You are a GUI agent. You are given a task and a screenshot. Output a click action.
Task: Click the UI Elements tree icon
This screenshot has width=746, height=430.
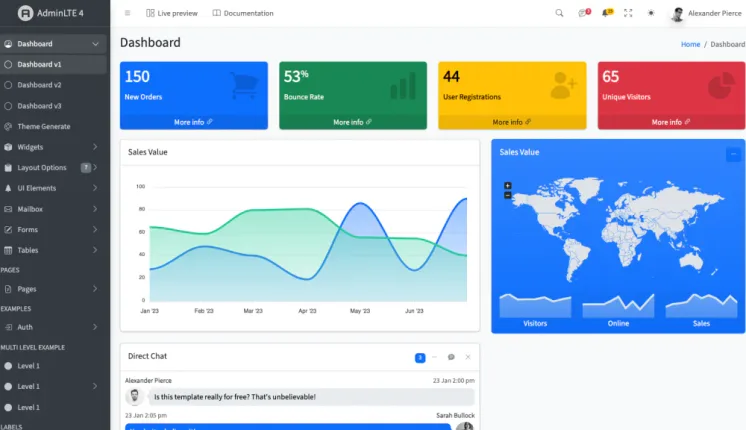8,188
